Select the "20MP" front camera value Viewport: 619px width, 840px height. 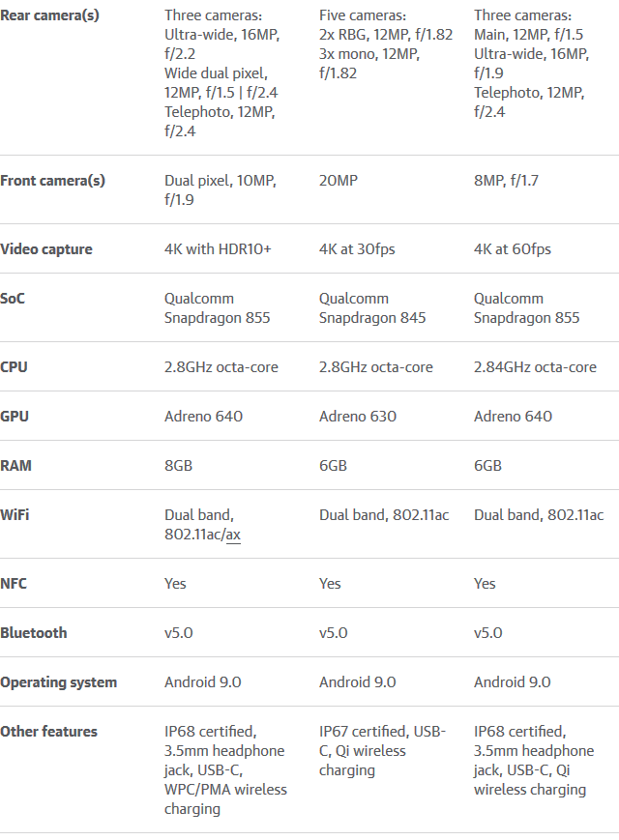coord(339,181)
